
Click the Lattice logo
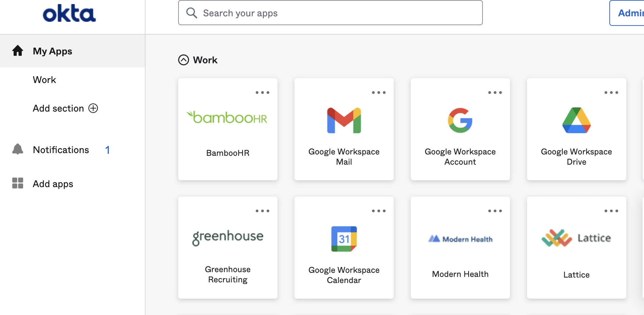(576, 238)
